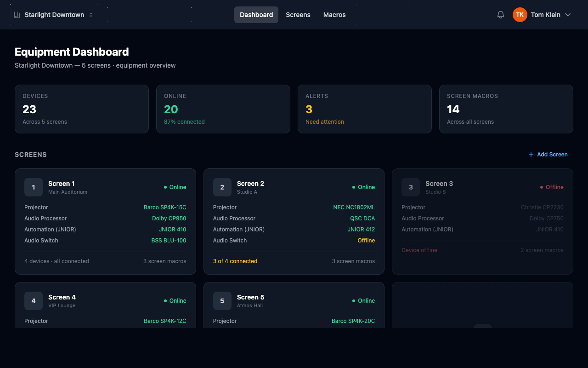Switch to the Screens tab

pos(298,15)
